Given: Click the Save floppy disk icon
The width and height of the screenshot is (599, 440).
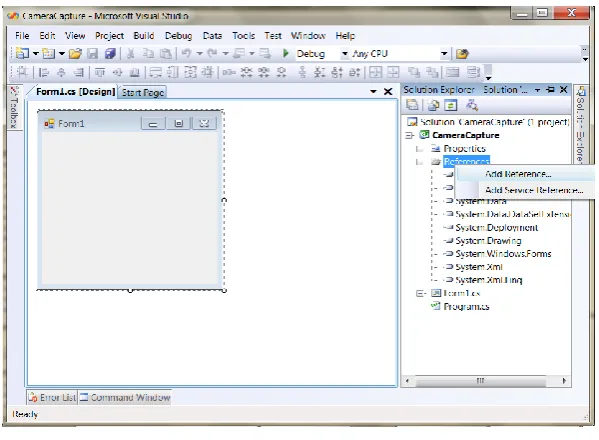Looking at the screenshot, I should tap(92, 53).
